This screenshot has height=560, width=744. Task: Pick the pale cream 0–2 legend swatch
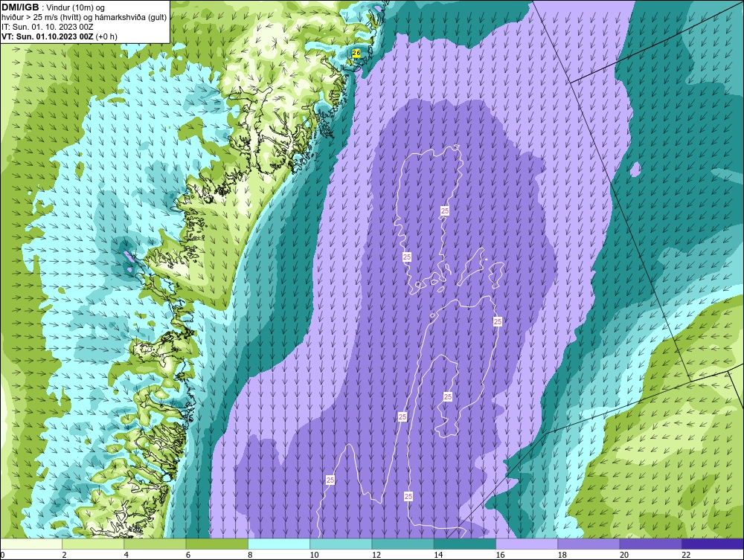(31, 544)
